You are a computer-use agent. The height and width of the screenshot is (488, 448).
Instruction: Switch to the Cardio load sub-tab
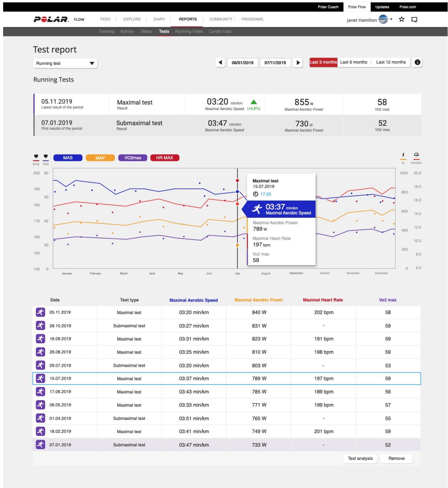click(x=220, y=32)
